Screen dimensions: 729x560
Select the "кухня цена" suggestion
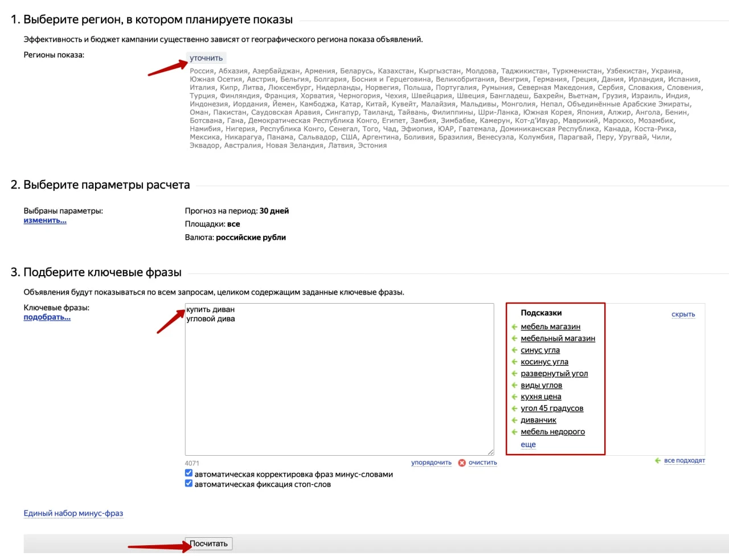tap(541, 397)
